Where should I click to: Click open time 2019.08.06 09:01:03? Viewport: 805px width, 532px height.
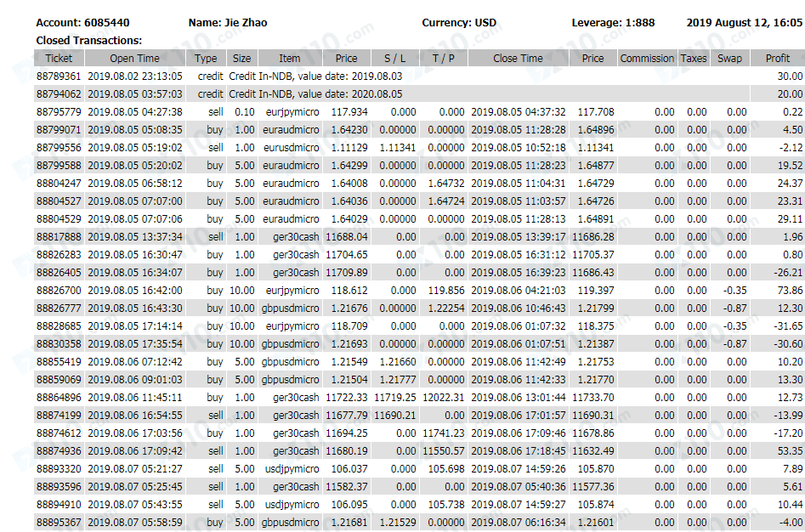coord(135,380)
